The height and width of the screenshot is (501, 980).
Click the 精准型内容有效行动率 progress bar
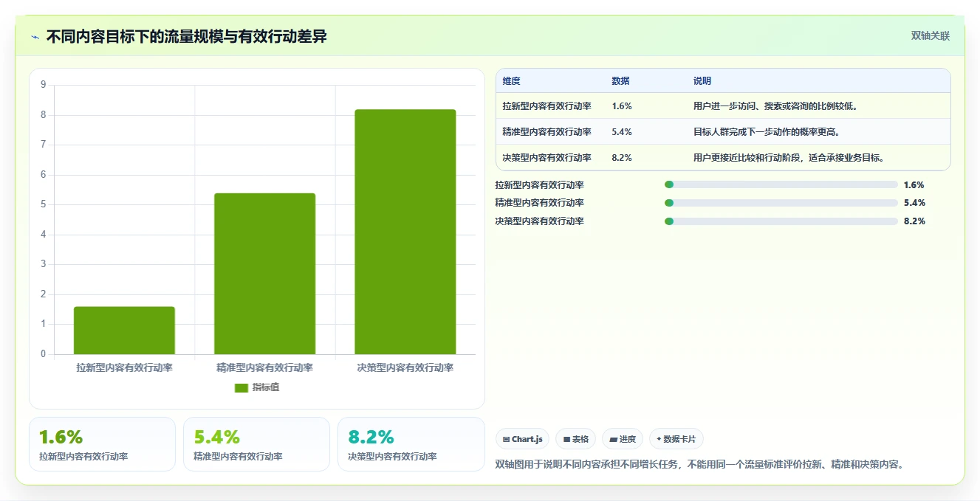[781, 203]
